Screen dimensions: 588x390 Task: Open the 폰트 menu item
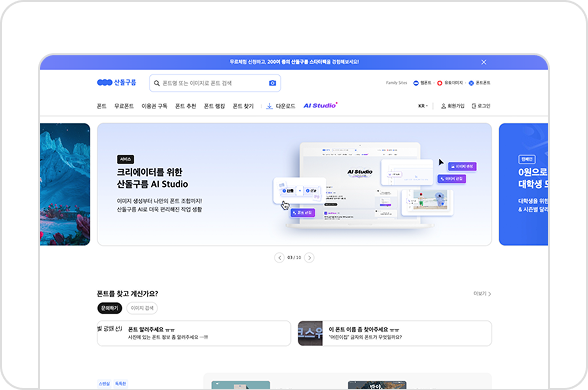(x=102, y=106)
